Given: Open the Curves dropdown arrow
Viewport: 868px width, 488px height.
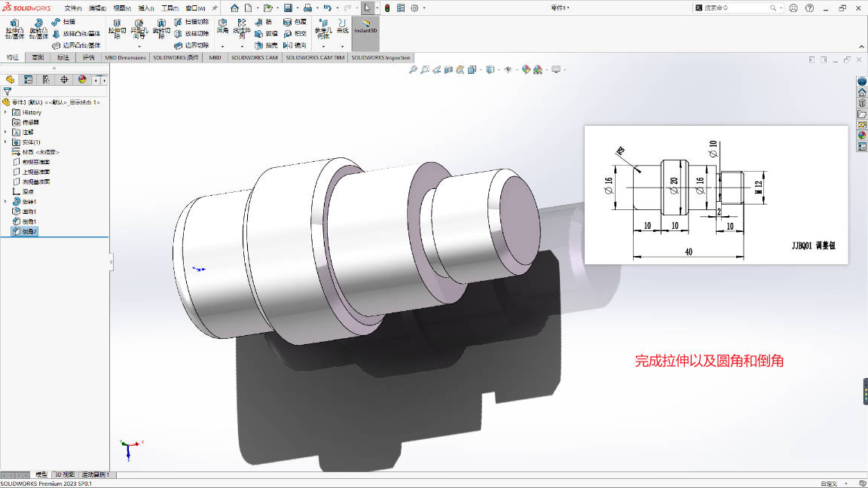Looking at the screenshot, I should click(x=343, y=47).
